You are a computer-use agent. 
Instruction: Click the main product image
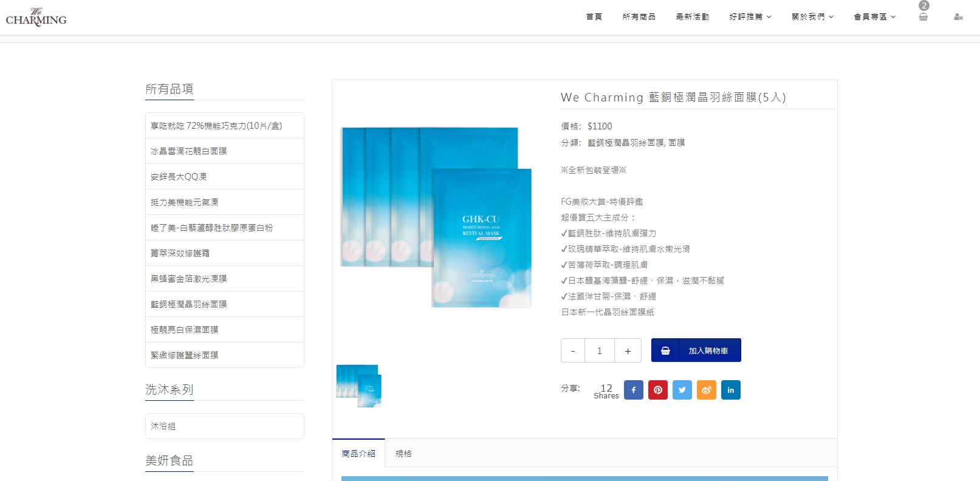click(436, 217)
